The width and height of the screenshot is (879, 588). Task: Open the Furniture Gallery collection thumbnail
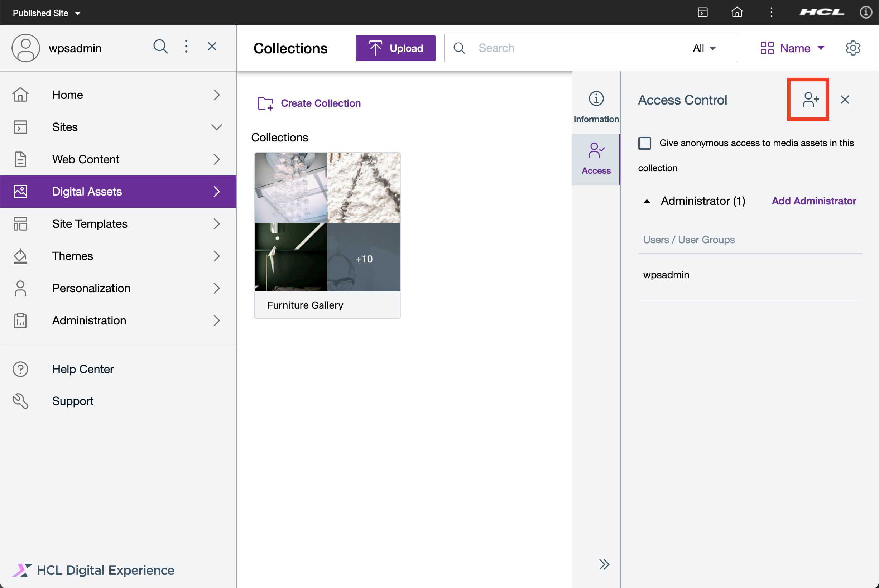tap(327, 222)
